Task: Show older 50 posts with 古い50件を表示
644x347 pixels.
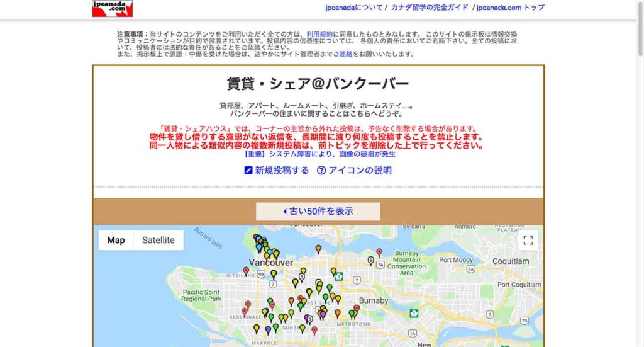Action: 318,212
